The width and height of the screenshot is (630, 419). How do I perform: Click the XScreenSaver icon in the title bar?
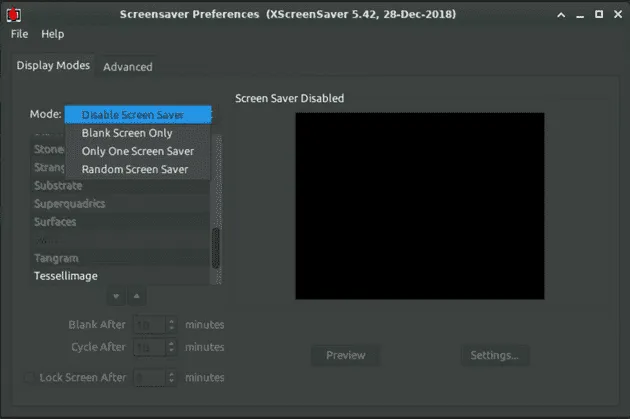(13, 14)
